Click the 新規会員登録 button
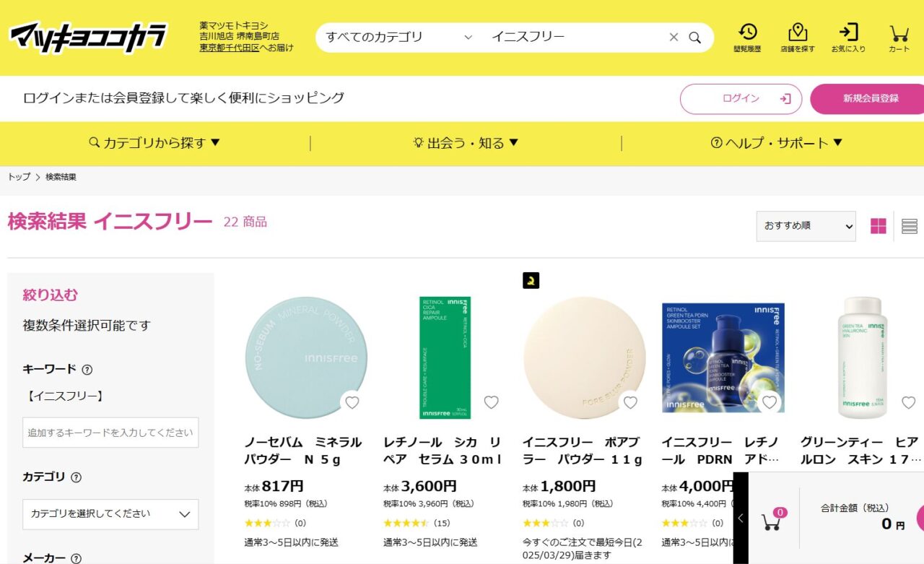The width and height of the screenshot is (924, 564). pos(868,99)
